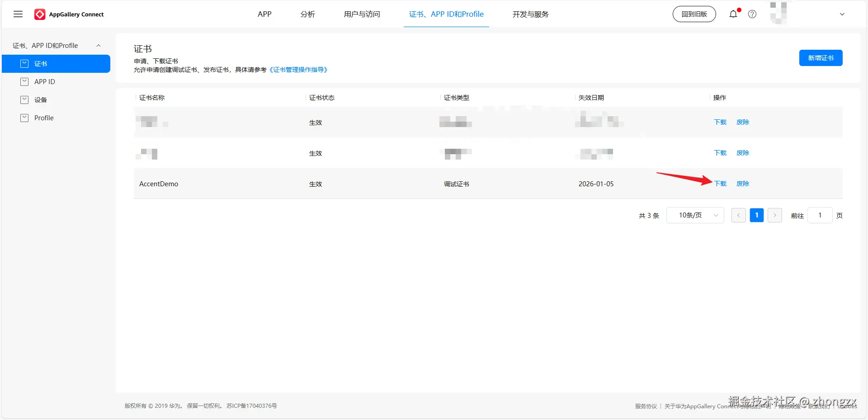The image size is (868, 420).
Task: Open the 10条/页 page size dropdown
Action: 695,215
